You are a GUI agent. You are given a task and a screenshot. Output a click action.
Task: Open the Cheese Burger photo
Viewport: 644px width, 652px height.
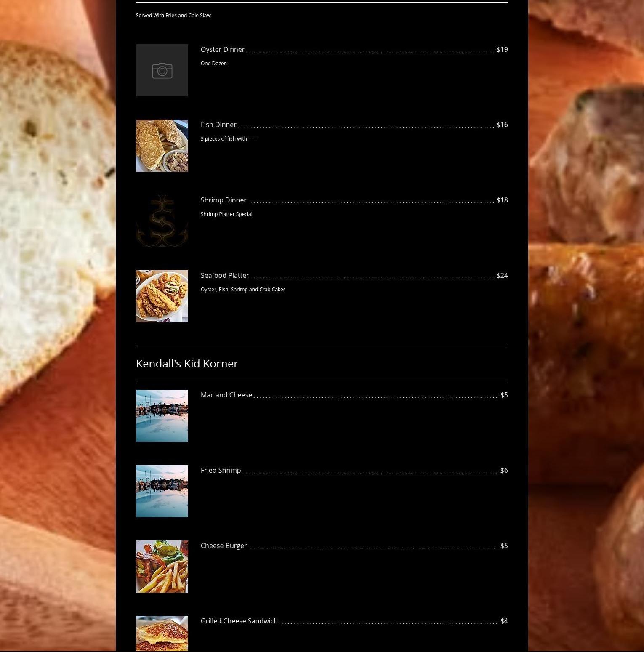(162, 567)
